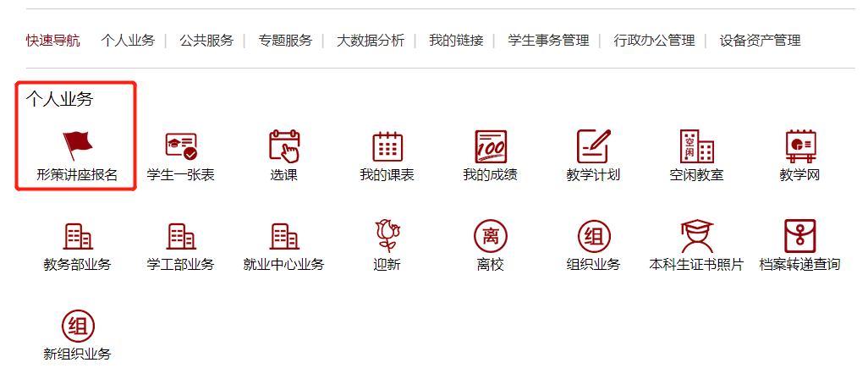Click the 空闲教室 building icon
Viewport: 868px width, 390px height.
[696, 146]
